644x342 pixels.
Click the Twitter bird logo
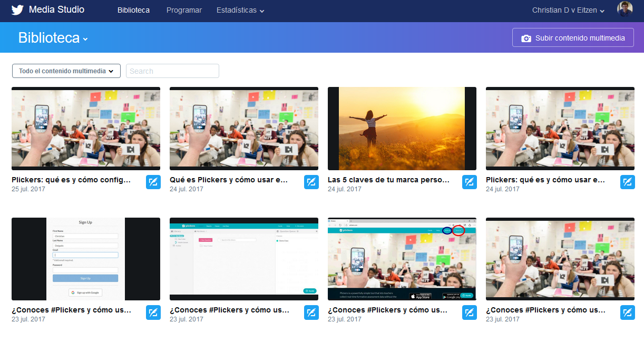(17, 10)
